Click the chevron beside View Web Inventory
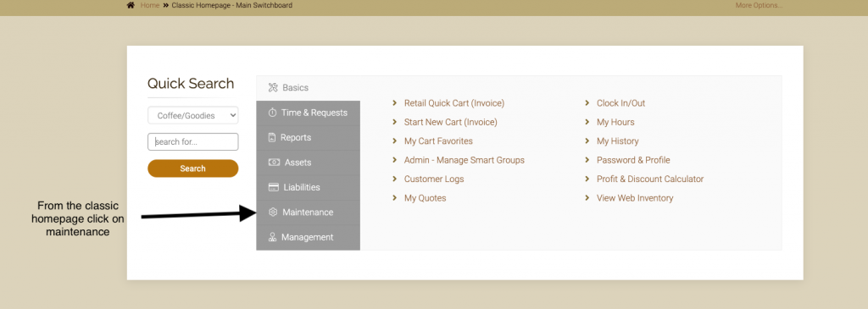The image size is (868, 309). (x=587, y=197)
